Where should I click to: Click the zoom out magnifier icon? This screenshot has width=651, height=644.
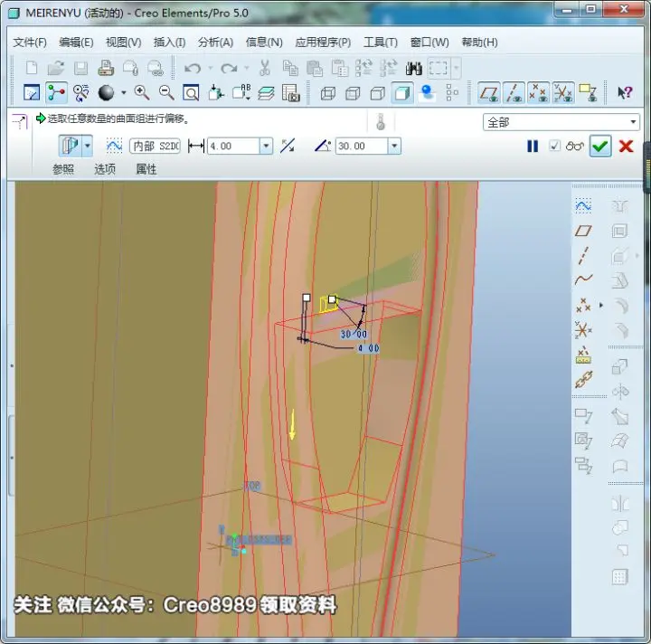point(166,92)
